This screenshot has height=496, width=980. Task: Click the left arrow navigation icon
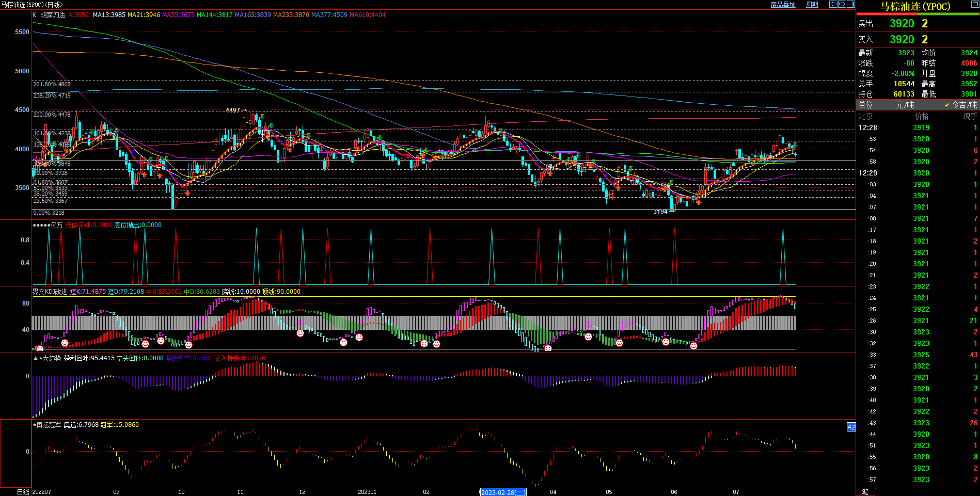pos(833,4)
